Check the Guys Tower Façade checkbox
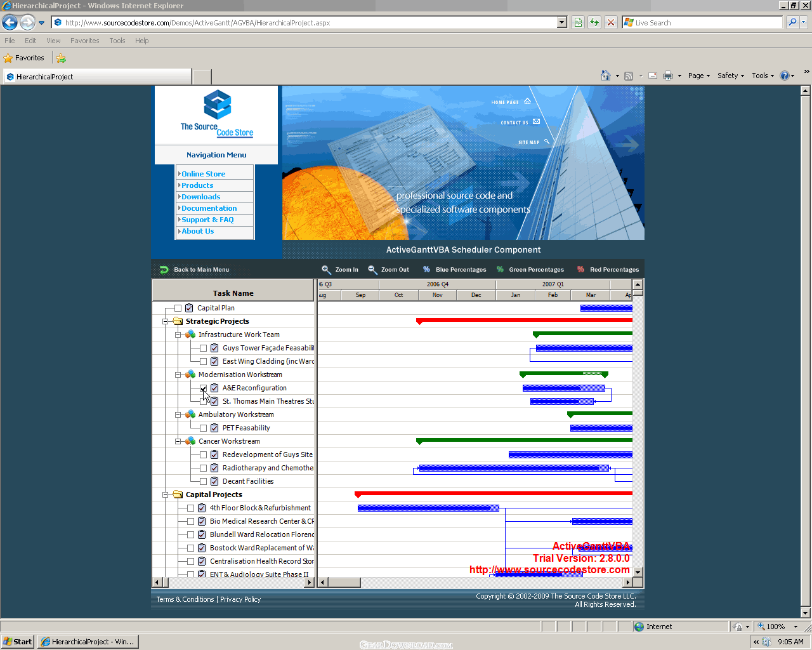The image size is (812, 650). point(203,348)
